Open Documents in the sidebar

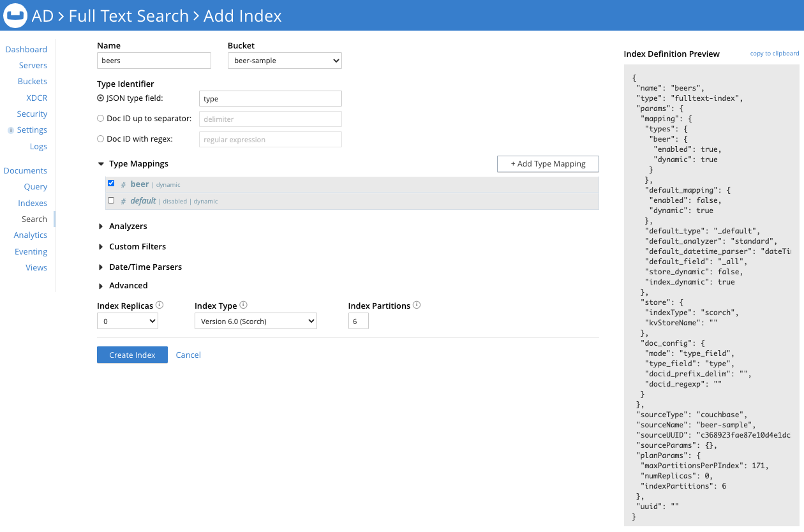26,170
